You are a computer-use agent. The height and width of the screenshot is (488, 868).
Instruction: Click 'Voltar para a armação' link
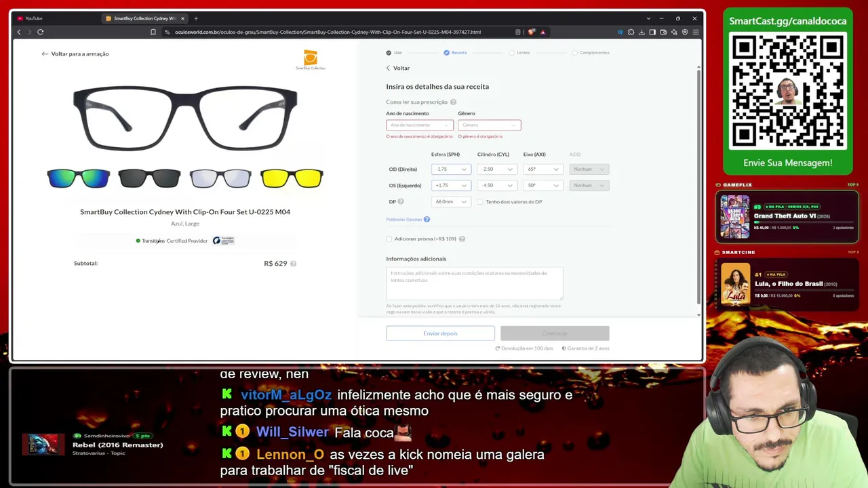click(x=80, y=54)
